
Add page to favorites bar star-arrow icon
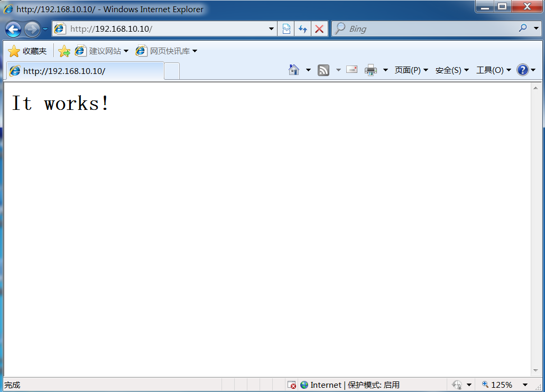coord(64,51)
